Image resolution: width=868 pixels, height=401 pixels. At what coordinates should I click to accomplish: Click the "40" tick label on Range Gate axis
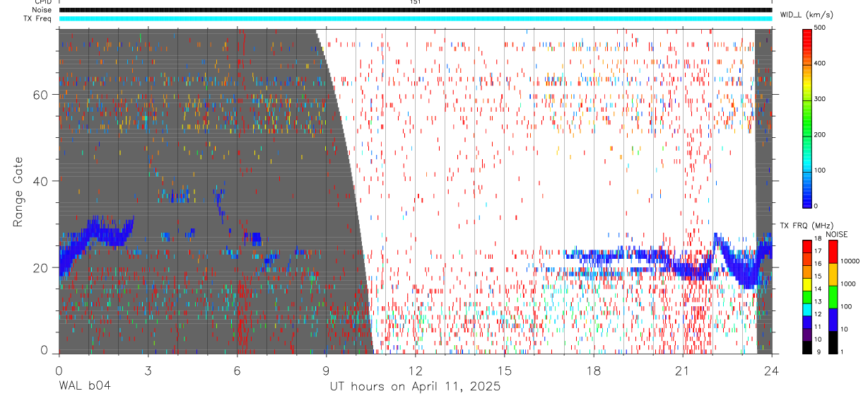click(42, 180)
